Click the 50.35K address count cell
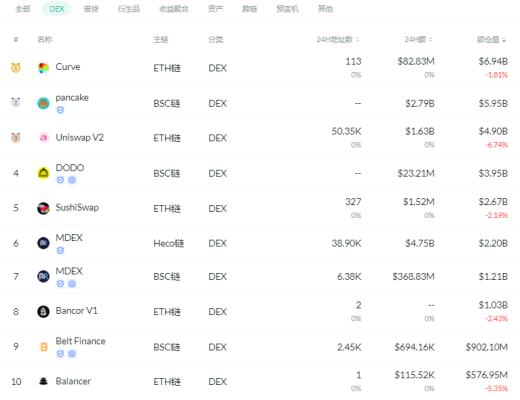Image resolution: width=520 pixels, height=400 pixels. [x=346, y=131]
